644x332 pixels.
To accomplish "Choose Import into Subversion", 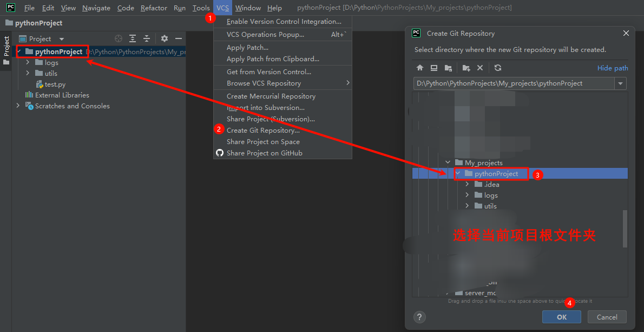I will (282, 108).
